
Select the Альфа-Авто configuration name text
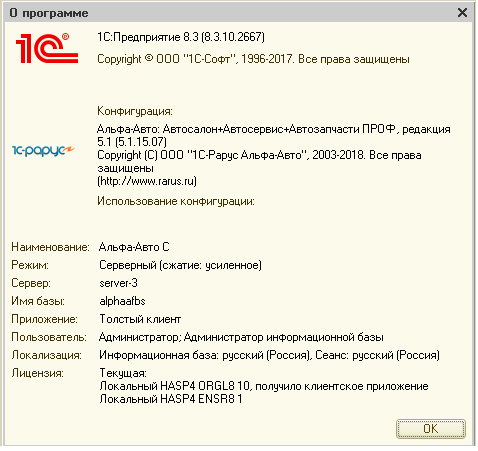coord(274,135)
